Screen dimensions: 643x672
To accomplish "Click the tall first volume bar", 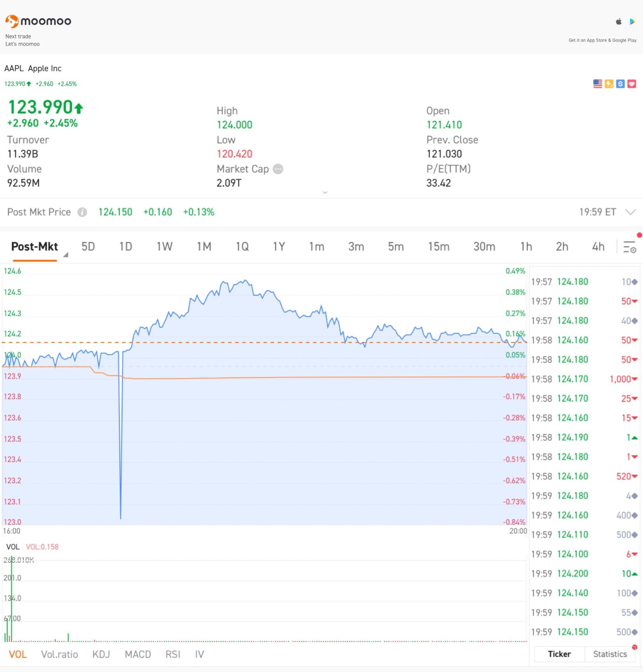I will [11, 599].
